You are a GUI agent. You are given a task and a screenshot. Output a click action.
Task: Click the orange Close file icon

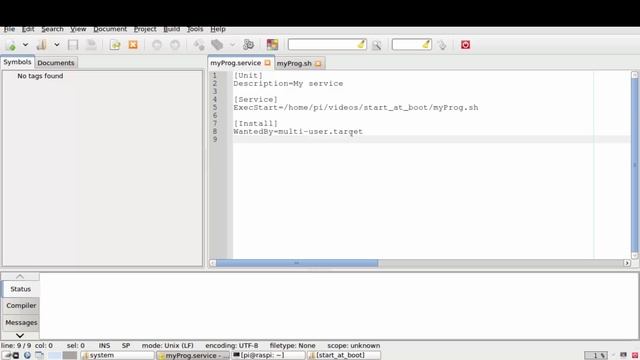click(x=133, y=45)
